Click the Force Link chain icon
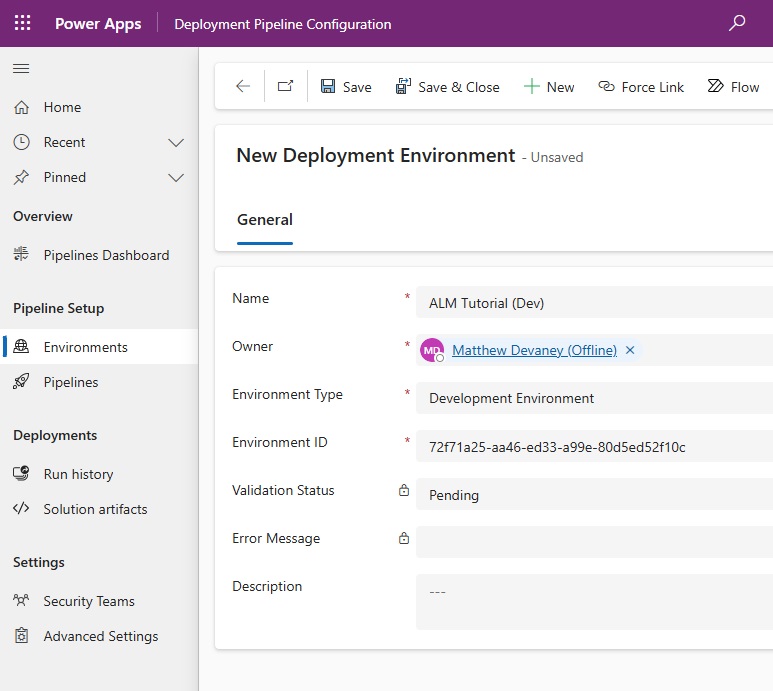 tap(606, 86)
